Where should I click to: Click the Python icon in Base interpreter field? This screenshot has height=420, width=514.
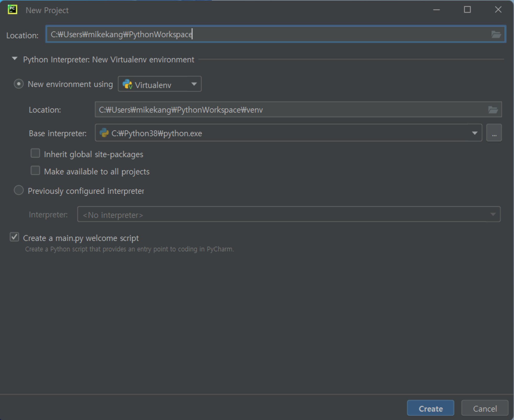pos(104,133)
